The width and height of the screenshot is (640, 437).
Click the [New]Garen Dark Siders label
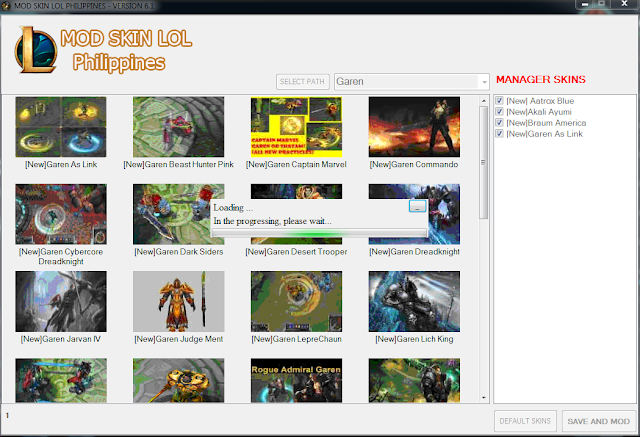point(178,252)
